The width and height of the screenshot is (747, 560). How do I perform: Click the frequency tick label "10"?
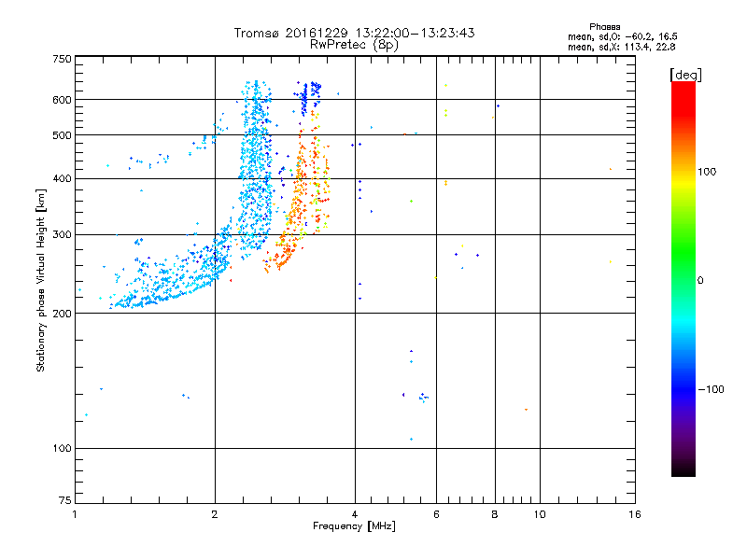(540, 515)
